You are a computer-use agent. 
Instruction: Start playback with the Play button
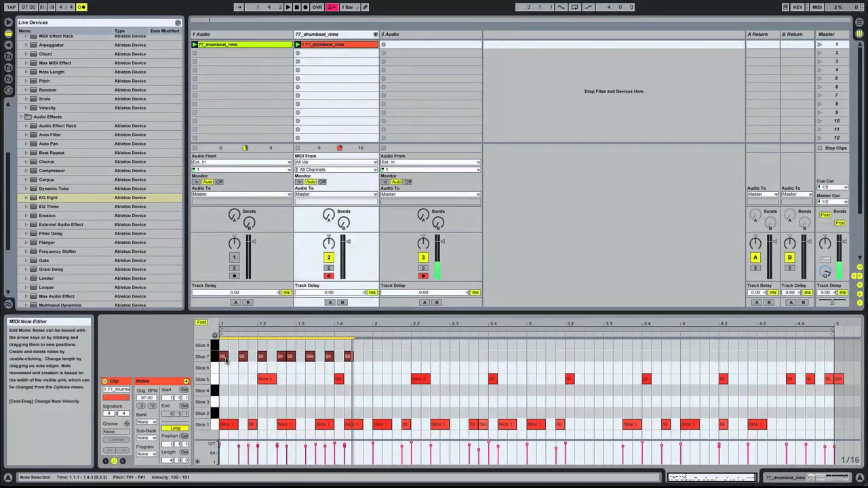click(288, 7)
